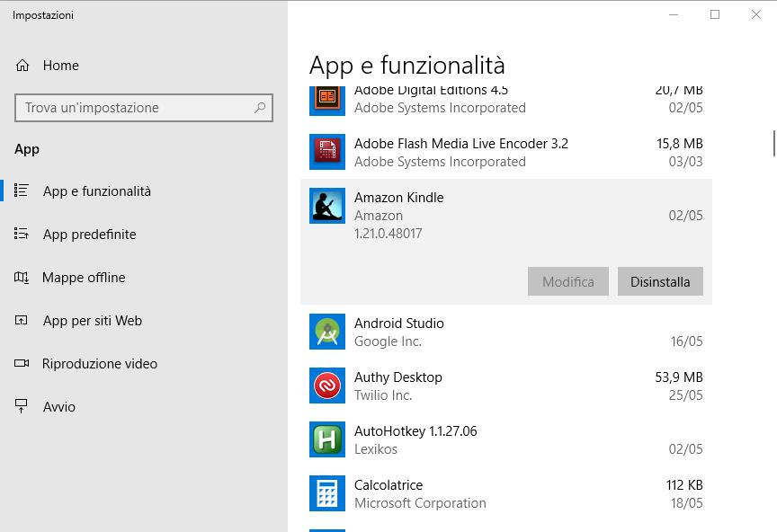The image size is (777, 532).
Task: Click the 53,9 MB size value
Action: tap(679, 377)
